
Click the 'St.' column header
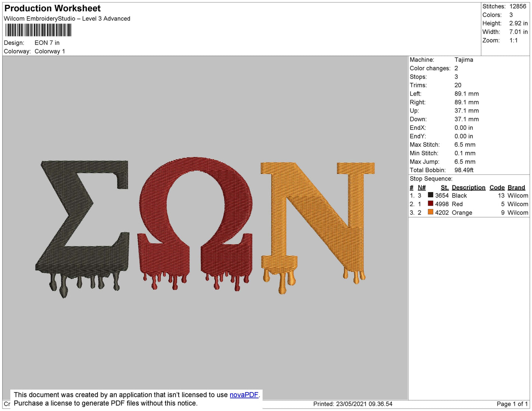(445, 188)
